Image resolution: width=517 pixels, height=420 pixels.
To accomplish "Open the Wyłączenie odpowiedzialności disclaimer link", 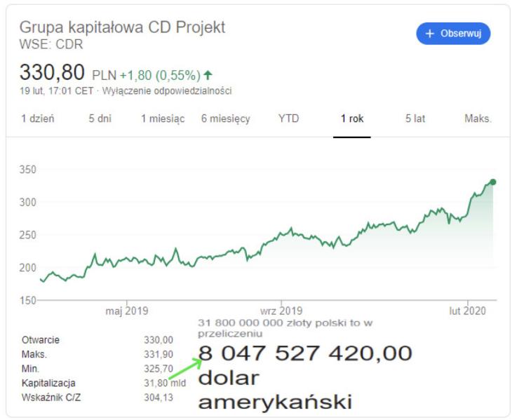I will (x=167, y=90).
